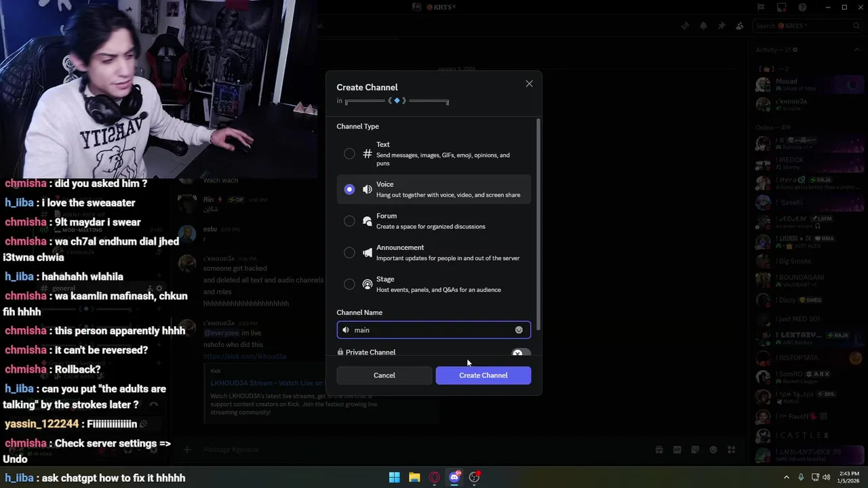Click the Cancel button

click(384, 375)
